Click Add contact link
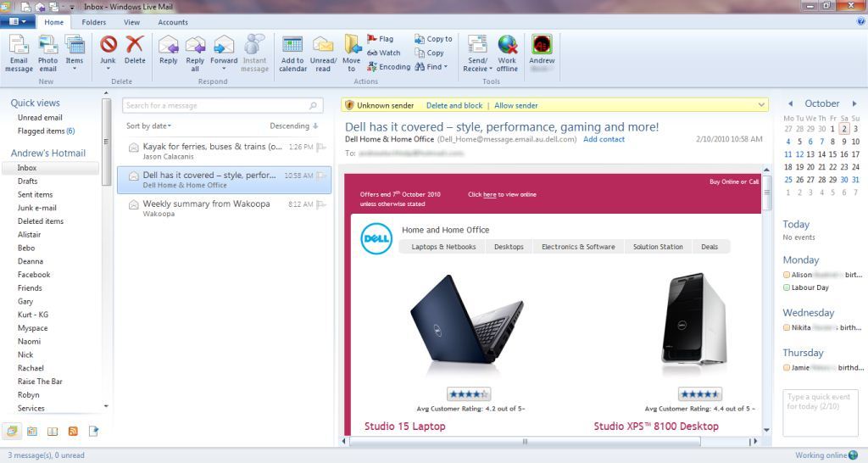Screen dimensions: 868x463 (604, 139)
